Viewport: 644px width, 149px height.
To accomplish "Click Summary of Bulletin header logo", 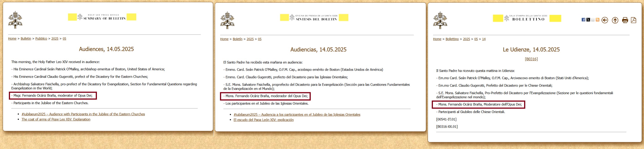I will 101,17.
